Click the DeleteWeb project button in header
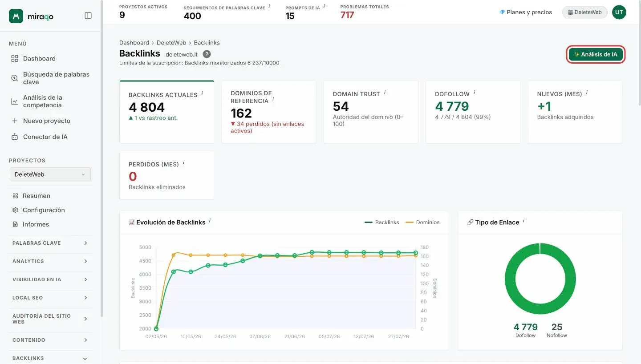The image size is (641, 364). coord(584,12)
